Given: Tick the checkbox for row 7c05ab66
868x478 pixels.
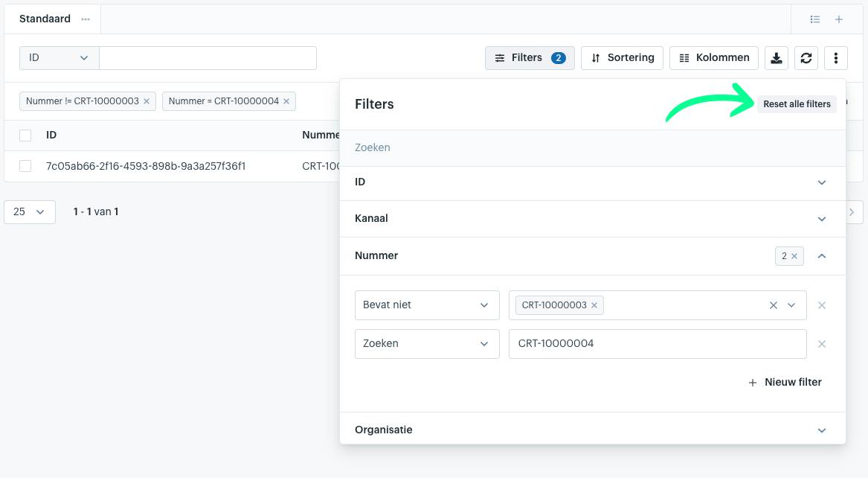Looking at the screenshot, I should [25, 166].
